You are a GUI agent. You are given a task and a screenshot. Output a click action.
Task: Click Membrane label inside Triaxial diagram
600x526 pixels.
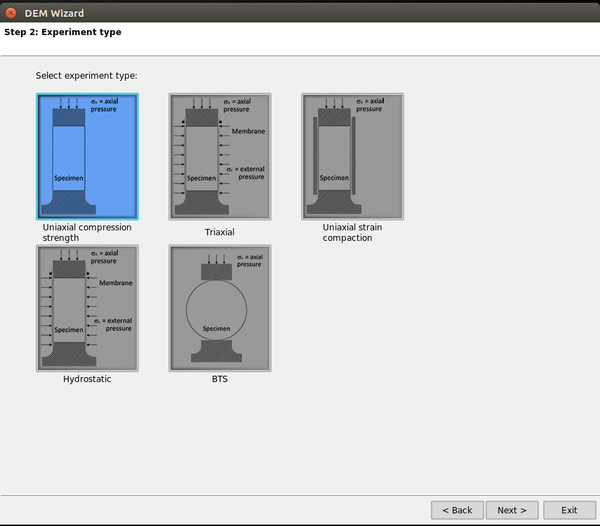coord(248,130)
